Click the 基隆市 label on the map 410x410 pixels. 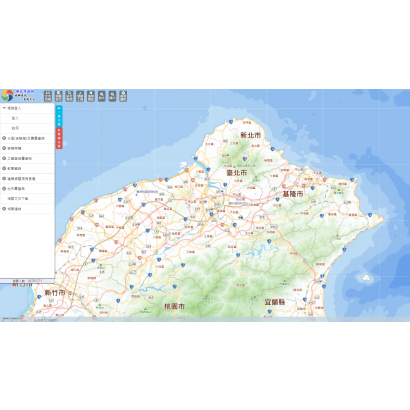293,194
